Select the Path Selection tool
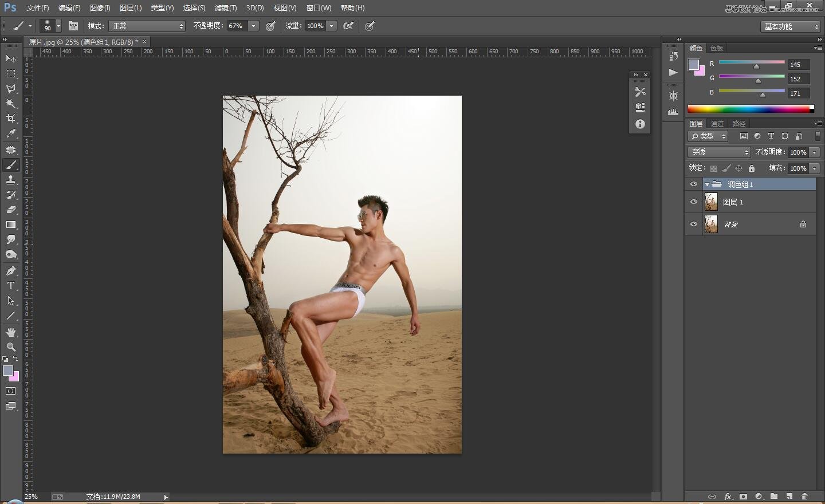Image resolution: width=825 pixels, height=504 pixels. (11, 301)
